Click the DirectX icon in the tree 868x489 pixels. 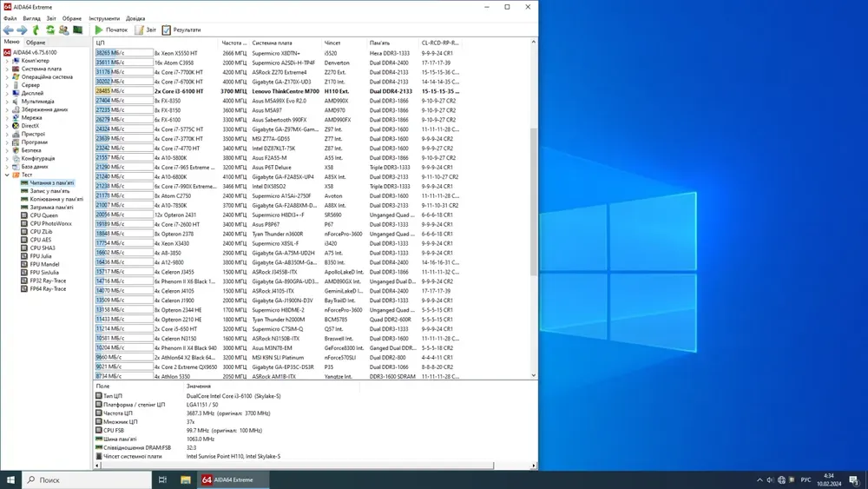click(15, 126)
